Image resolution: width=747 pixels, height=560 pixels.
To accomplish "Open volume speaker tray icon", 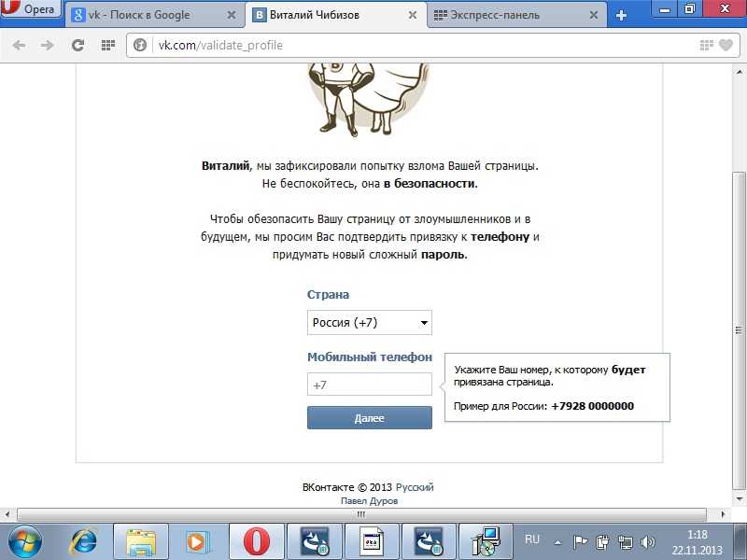I will (x=647, y=541).
